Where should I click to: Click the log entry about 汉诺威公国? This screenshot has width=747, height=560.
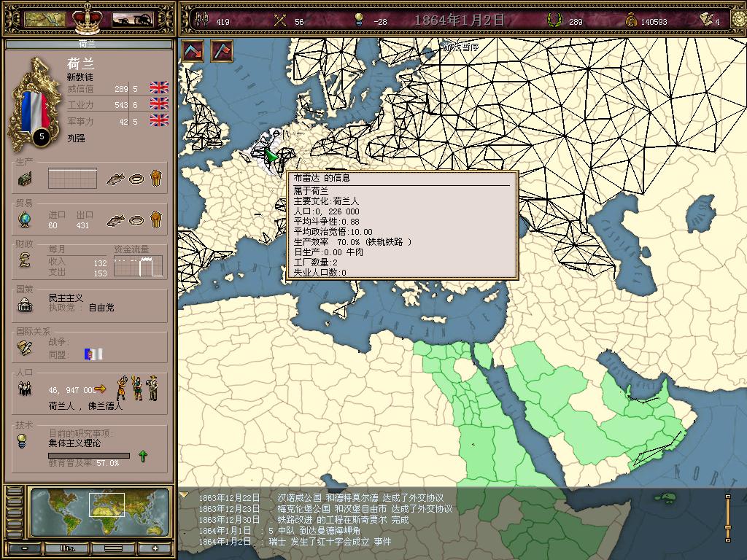pyautogui.click(x=321, y=497)
